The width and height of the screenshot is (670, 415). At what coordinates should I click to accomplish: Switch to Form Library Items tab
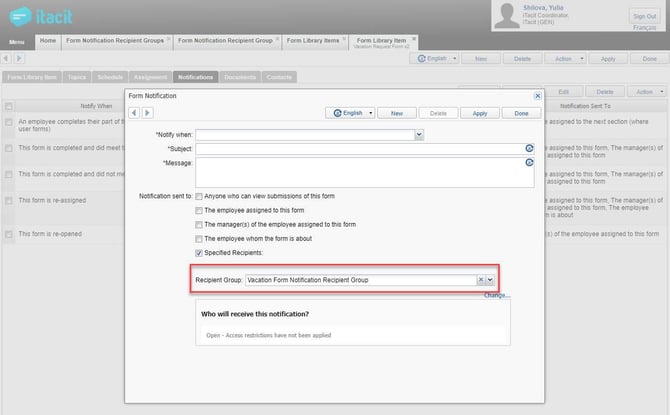coord(313,41)
